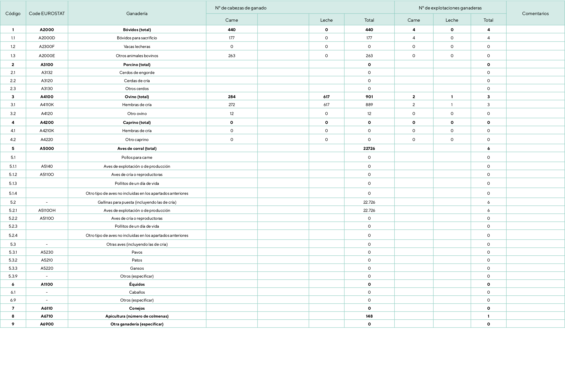This screenshot has width=565, height=392.
Task: Select the A4110K EUROSTAT code cell
Action: (47, 104)
